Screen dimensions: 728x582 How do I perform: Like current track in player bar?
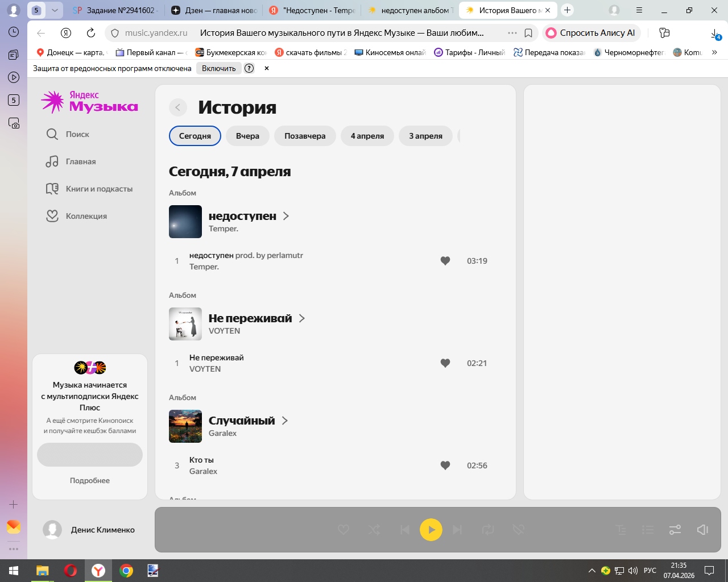(x=344, y=530)
